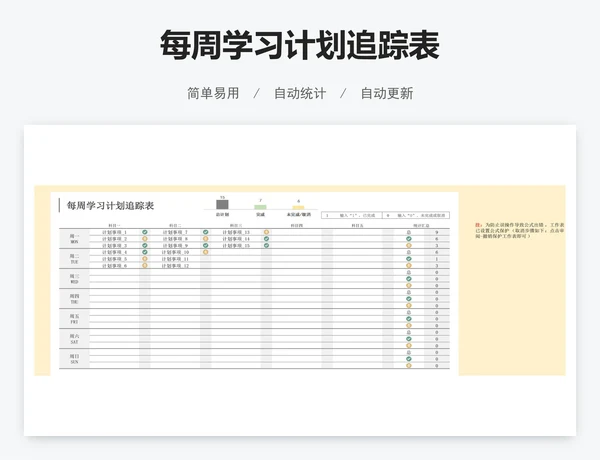Image resolution: width=600 pixels, height=460 pixels.
Task: Click the orange status icon beside 计划事项_5
Action: click(x=145, y=259)
